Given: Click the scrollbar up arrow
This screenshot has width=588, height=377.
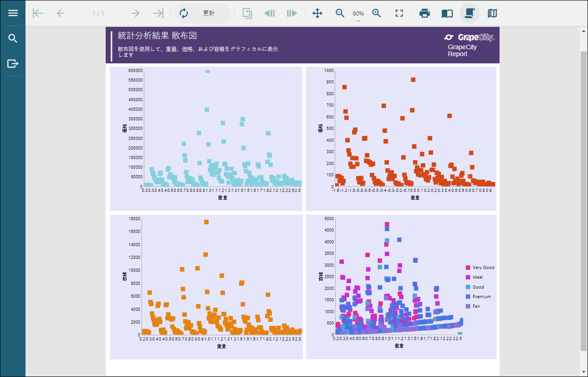Looking at the screenshot, I should pyautogui.click(x=584, y=31).
